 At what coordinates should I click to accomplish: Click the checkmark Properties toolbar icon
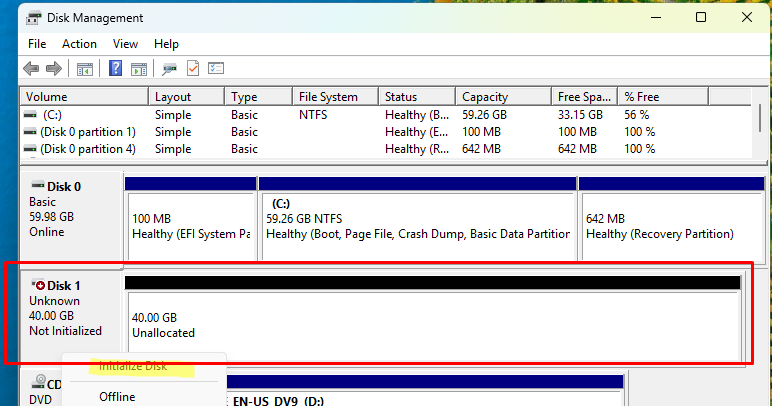193,69
